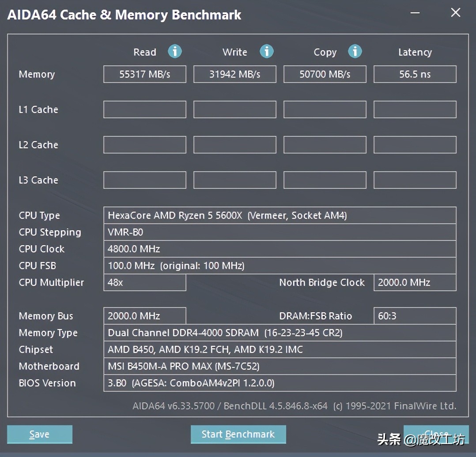Select the CPU Clock field showing 4800.0 MHz
The width and height of the screenshot is (476, 457).
click(280, 249)
